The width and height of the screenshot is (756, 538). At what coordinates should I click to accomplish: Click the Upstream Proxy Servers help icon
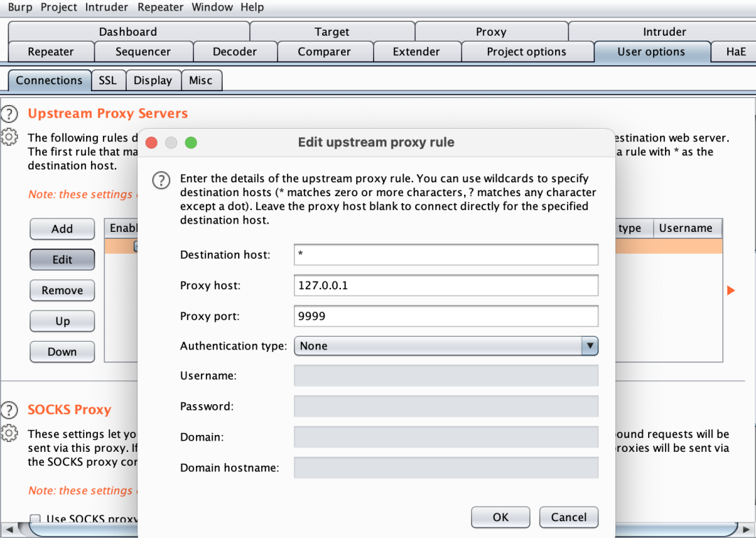click(9, 114)
